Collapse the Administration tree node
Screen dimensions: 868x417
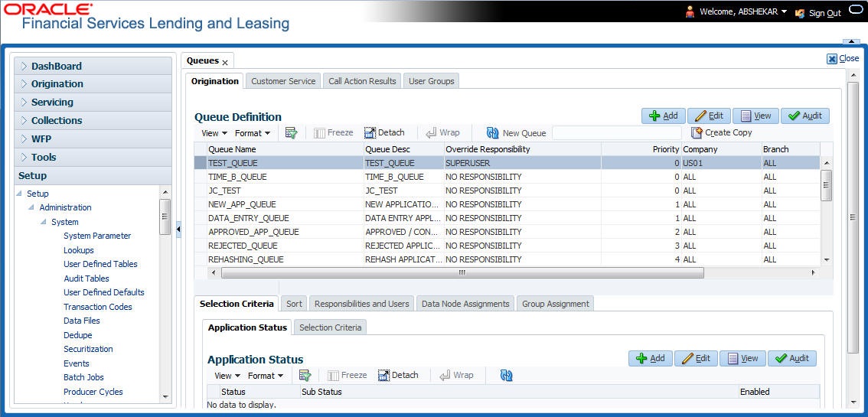31,207
